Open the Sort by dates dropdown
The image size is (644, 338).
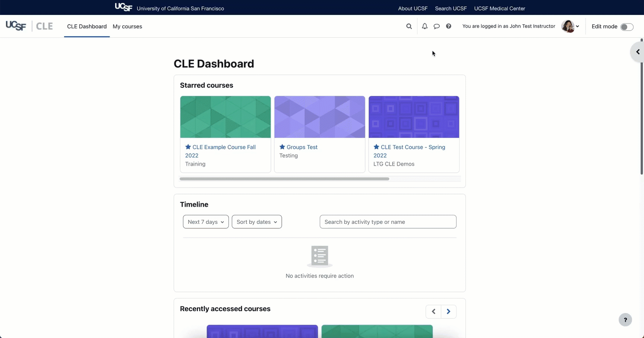click(257, 222)
